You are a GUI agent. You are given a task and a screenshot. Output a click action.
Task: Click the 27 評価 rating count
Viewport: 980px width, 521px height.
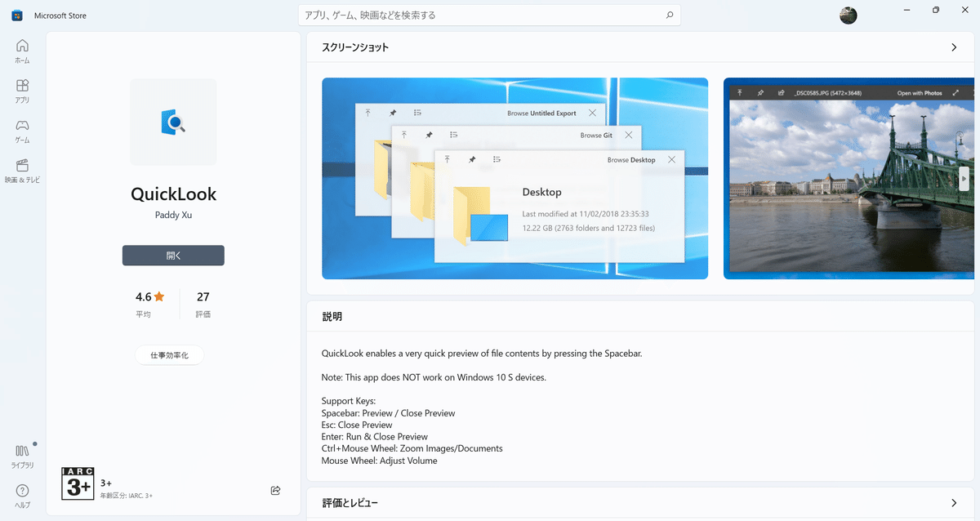tap(203, 304)
